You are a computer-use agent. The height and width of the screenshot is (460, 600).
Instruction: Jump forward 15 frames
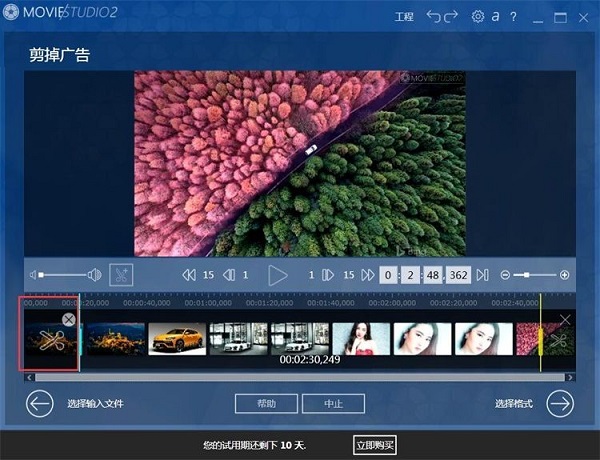coord(368,275)
